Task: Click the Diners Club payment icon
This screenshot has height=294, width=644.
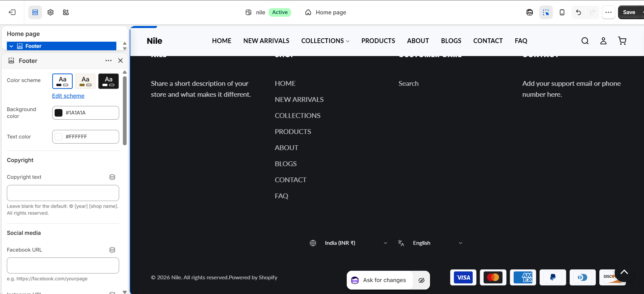Action: click(583, 277)
